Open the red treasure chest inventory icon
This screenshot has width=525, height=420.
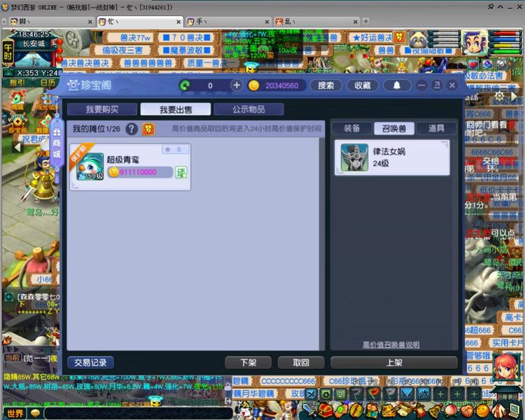click(x=325, y=410)
